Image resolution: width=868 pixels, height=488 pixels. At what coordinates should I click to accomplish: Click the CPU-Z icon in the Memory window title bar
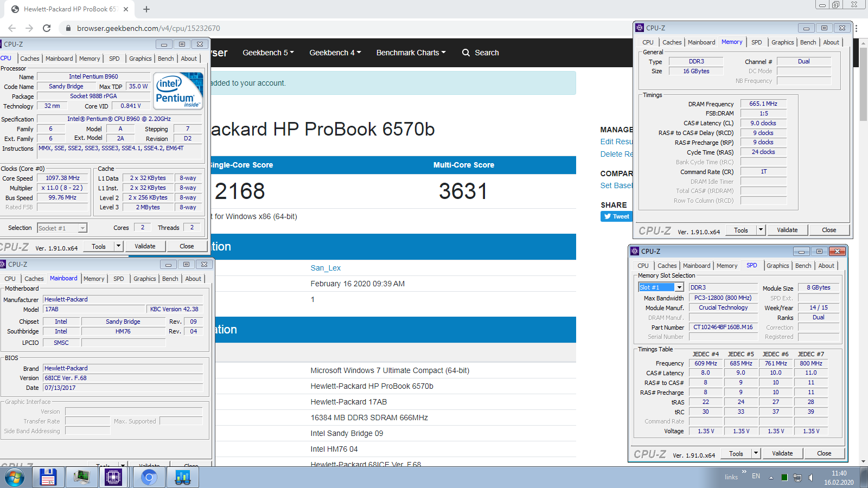click(640, 28)
